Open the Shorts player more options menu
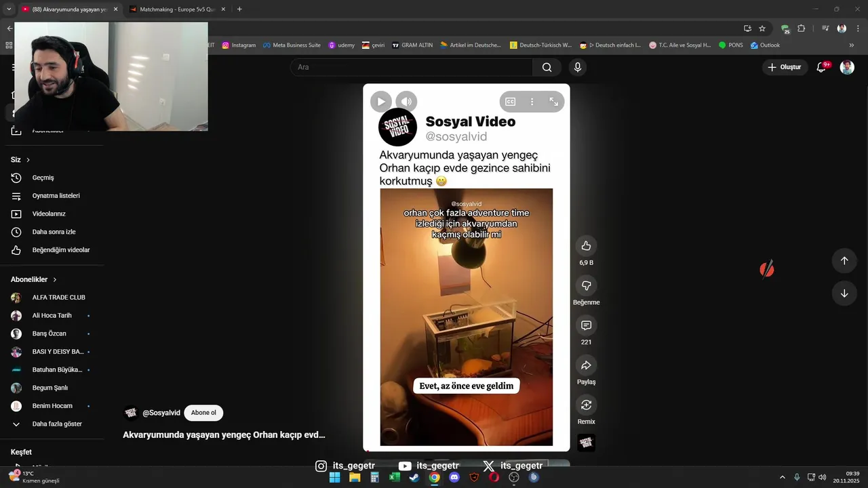Image resolution: width=868 pixels, height=488 pixels. coord(532,102)
